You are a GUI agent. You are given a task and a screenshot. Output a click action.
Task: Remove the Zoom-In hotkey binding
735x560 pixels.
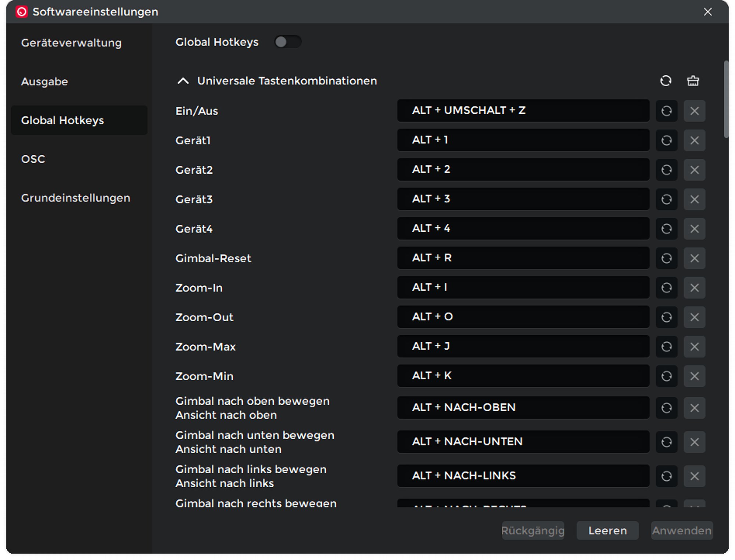tap(694, 288)
